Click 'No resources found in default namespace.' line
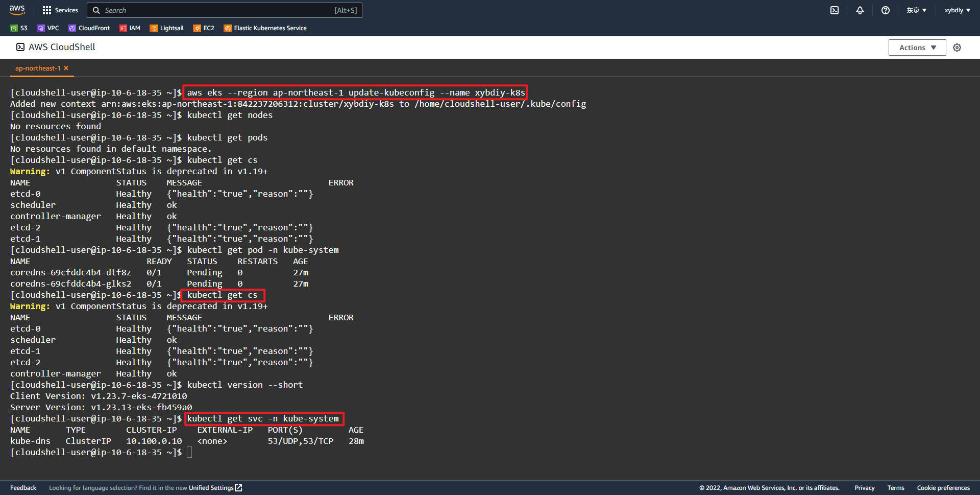Image resolution: width=980 pixels, height=495 pixels. 111,149
